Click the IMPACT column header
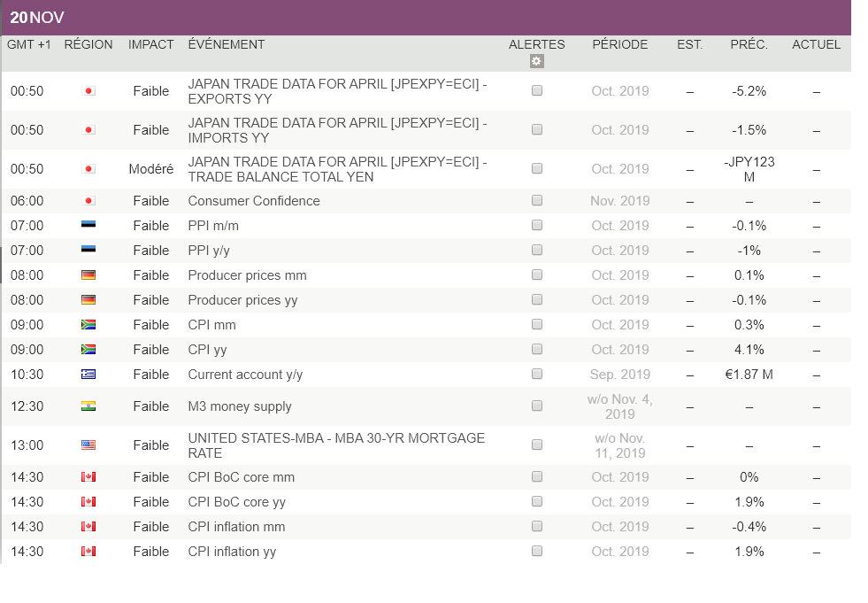The width and height of the screenshot is (868, 603). [150, 44]
